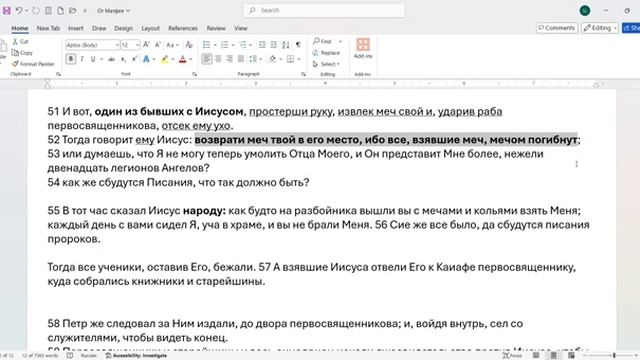This screenshot has height=360, width=640.
Task: Decrease font size with shrink font icon
Action: pyautogui.click(x=158, y=45)
